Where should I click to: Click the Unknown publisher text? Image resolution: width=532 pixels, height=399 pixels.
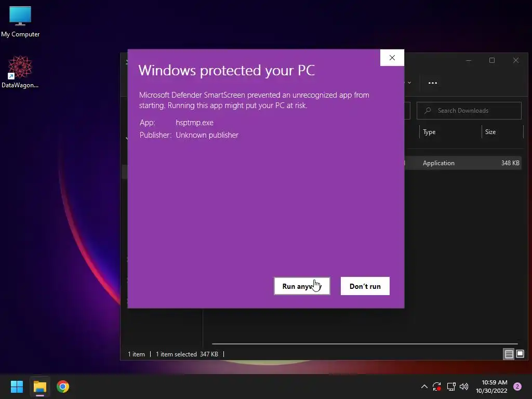pos(207,135)
